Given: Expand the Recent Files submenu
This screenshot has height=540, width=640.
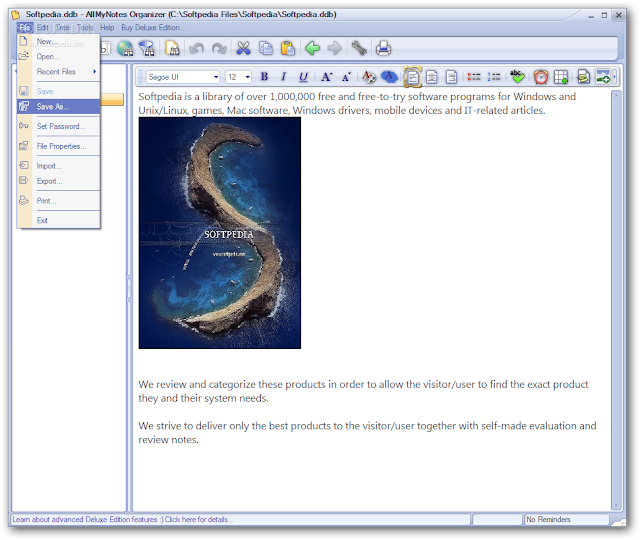Looking at the screenshot, I should pyautogui.click(x=58, y=72).
